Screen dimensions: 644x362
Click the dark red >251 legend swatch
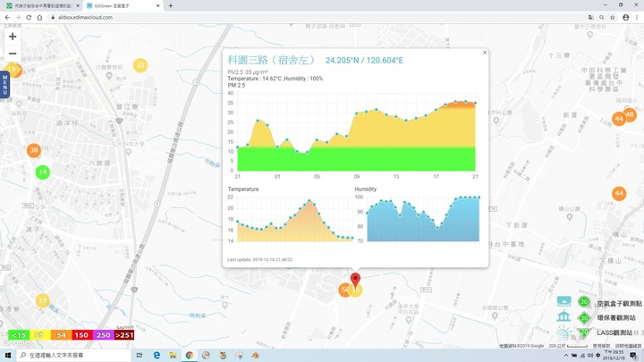coord(123,335)
